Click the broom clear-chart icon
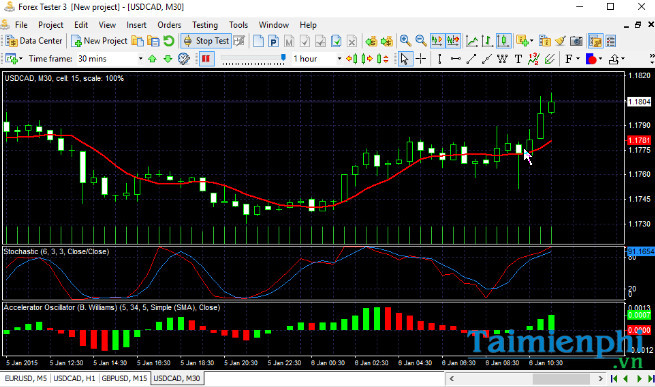 pos(560,41)
